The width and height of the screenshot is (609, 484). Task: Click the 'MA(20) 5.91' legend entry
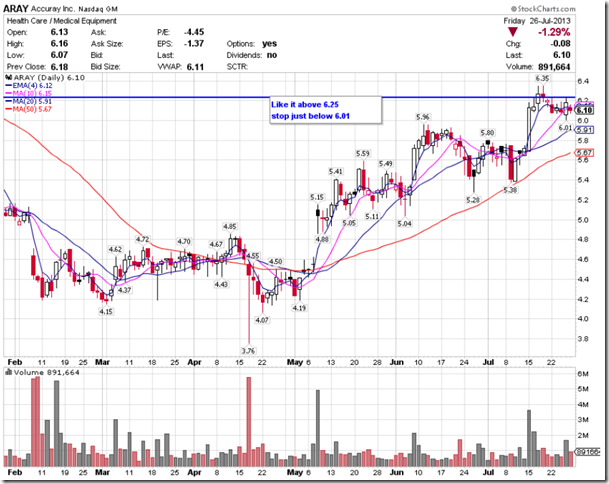tap(28, 101)
